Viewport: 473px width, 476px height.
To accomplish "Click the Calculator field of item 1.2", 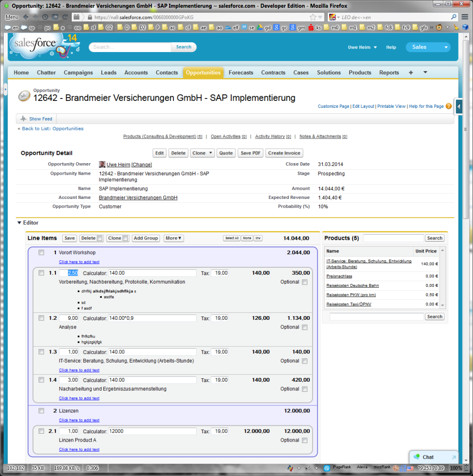I will [152, 318].
